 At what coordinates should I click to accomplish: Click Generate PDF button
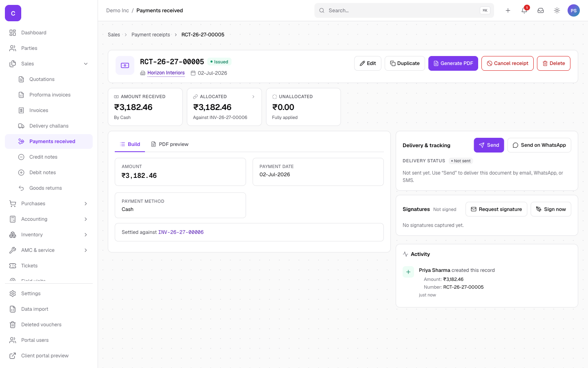pos(453,63)
